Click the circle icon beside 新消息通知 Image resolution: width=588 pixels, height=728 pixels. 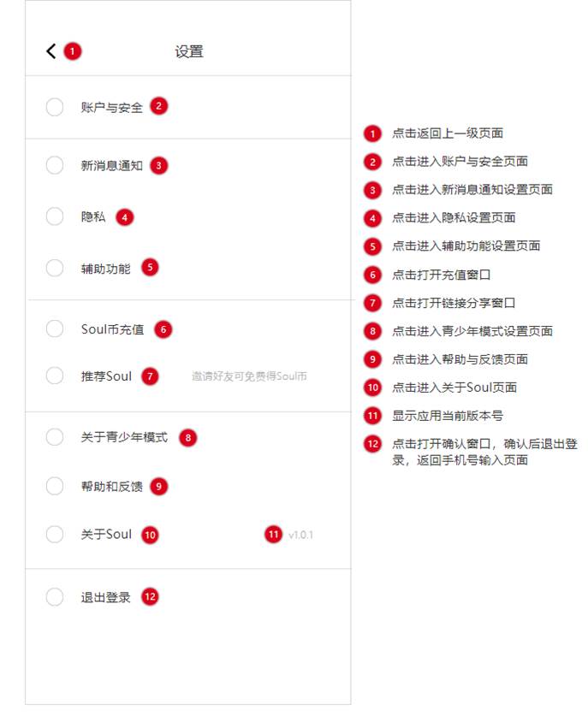coord(55,166)
